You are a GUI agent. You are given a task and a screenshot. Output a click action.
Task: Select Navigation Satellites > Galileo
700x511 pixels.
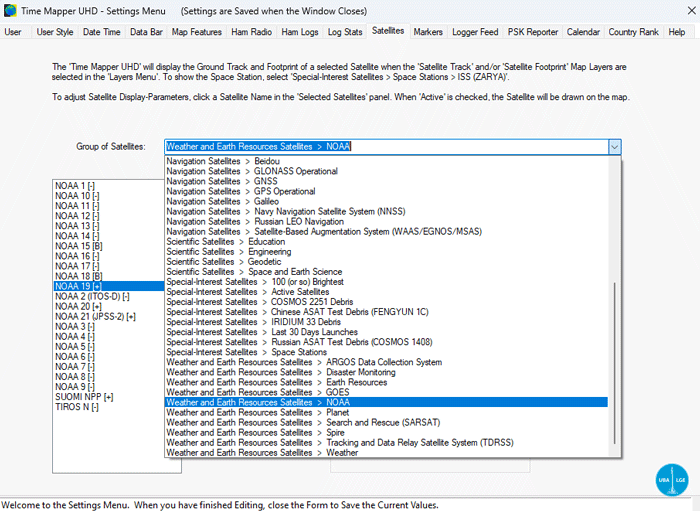pyautogui.click(x=386, y=201)
